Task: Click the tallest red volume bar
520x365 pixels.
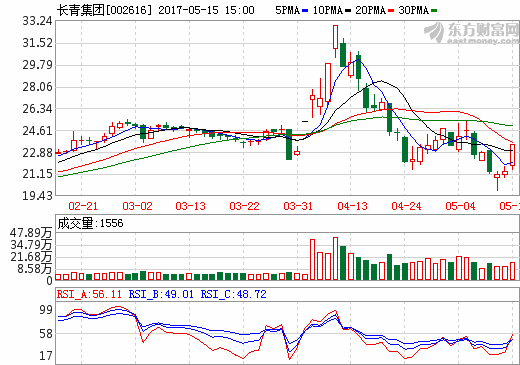Action: click(335, 259)
